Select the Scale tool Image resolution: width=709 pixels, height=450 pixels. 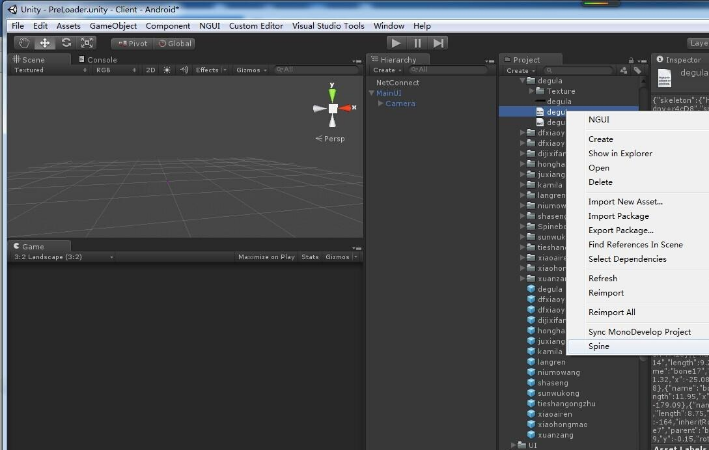click(87, 43)
